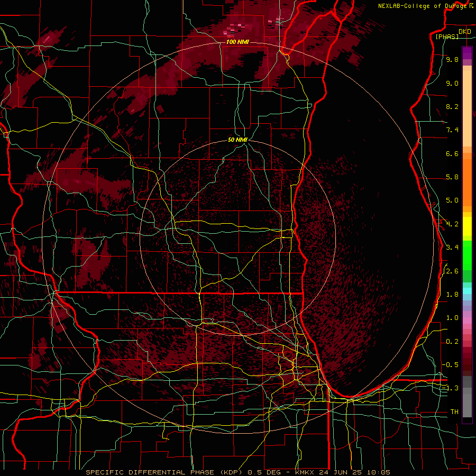476x476 pixels.
Task: Select the 9.0 value on the scale
Action: [x=452, y=83]
